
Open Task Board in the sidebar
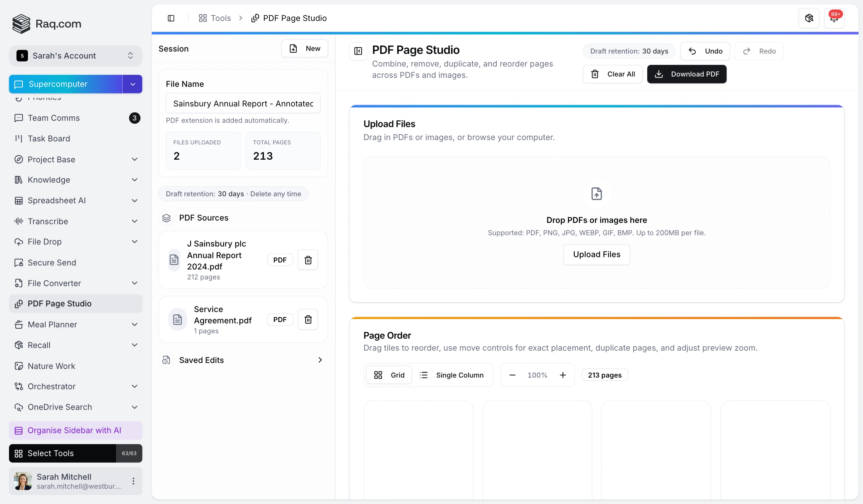pyautogui.click(x=75, y=139)
